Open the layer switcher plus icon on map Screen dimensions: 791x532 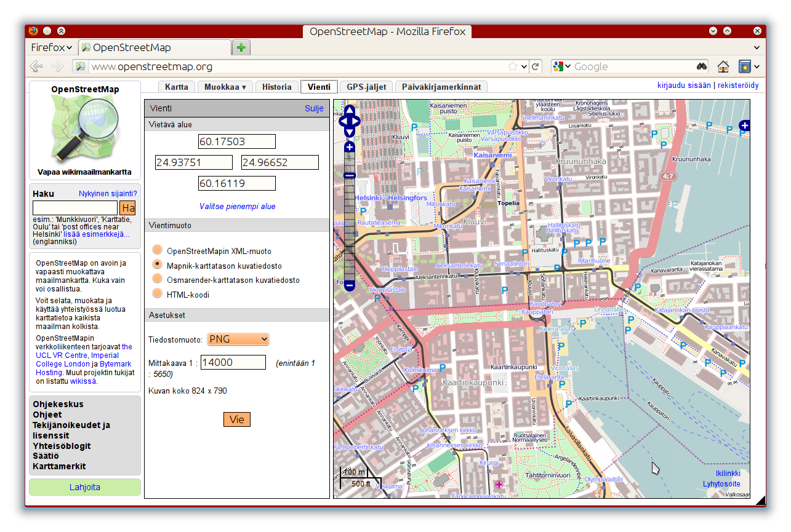point(744,126)
